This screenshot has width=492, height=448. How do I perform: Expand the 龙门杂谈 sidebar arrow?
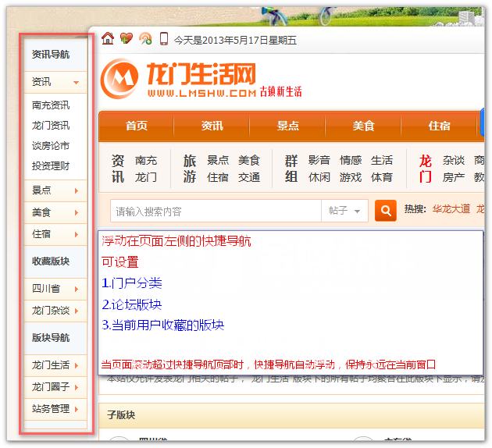point(77,311)
